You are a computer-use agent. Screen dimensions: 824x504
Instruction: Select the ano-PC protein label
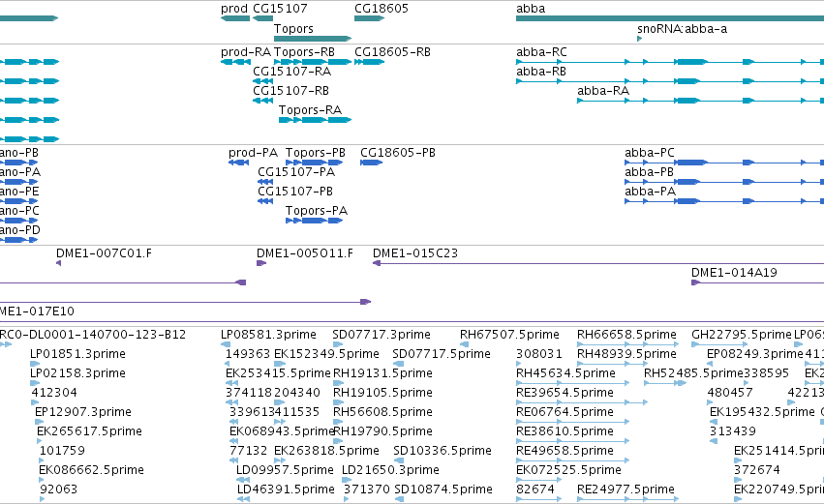19,211
